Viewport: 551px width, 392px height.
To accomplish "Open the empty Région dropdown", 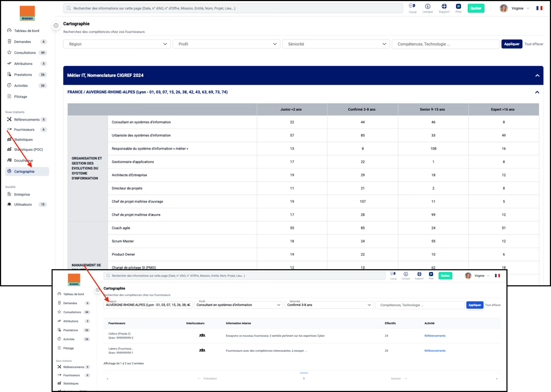I will (x=116, y=44).
